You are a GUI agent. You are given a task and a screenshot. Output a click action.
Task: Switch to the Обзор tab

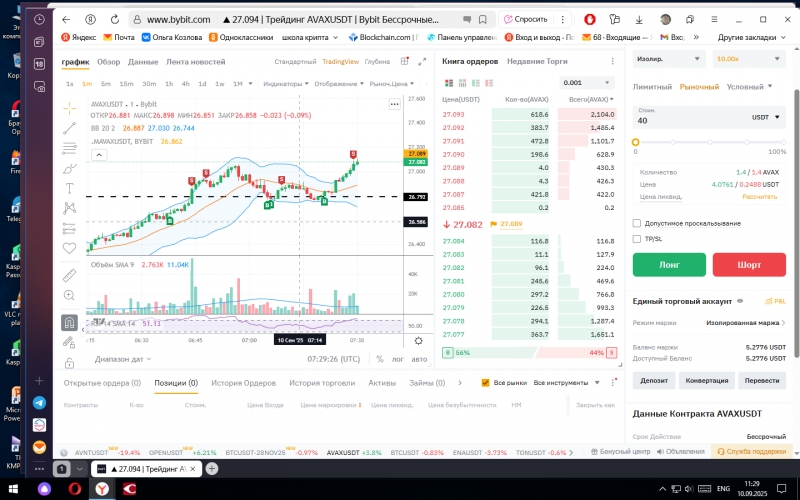[x=109, y=62]
